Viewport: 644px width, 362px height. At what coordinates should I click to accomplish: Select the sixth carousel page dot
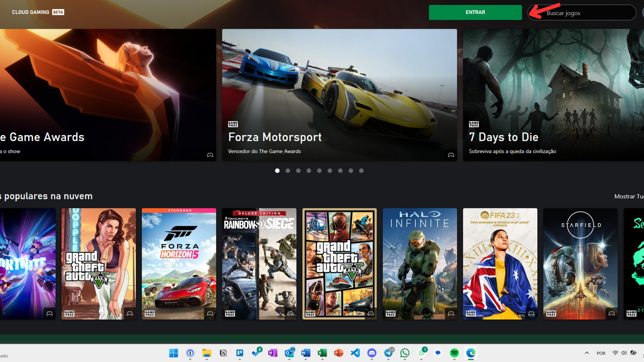pos(330,171)
